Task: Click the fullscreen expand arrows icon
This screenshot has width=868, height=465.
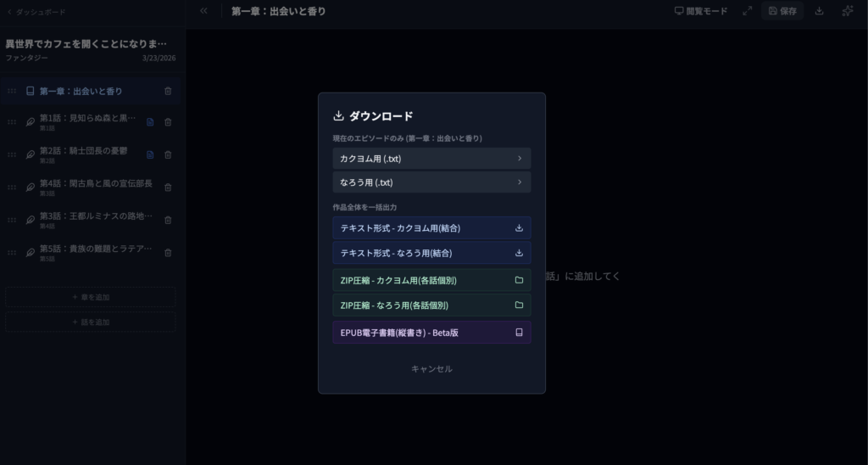Action: (747, 11)
